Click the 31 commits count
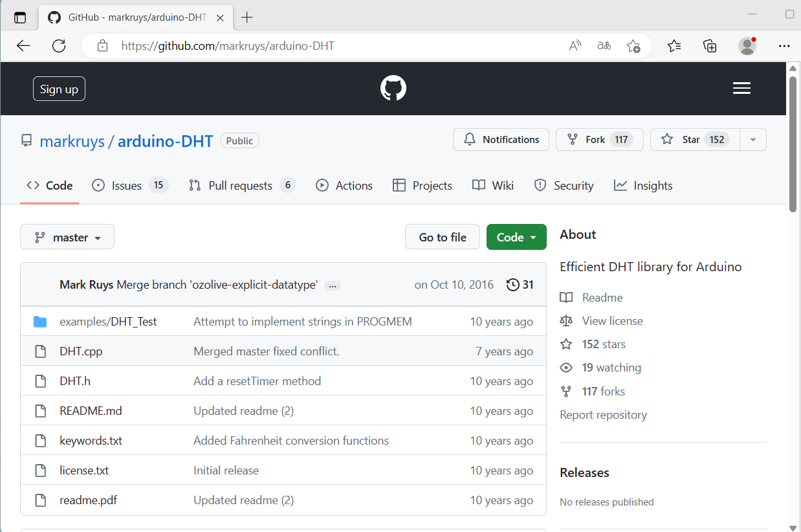Image resolution: width=801 pixels, height=532 pixels. coord(528,285)
